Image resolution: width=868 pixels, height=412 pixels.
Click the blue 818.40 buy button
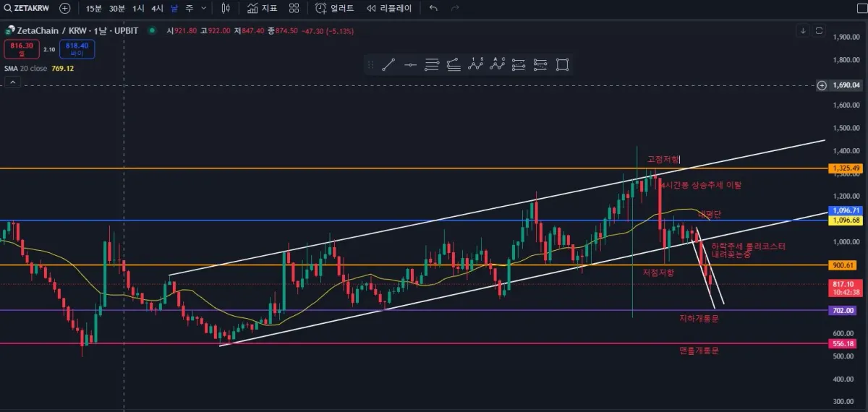(x=77, y=49)
